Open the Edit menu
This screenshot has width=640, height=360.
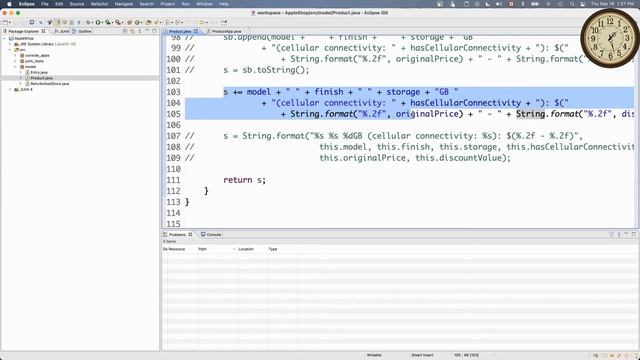point(59,4)
